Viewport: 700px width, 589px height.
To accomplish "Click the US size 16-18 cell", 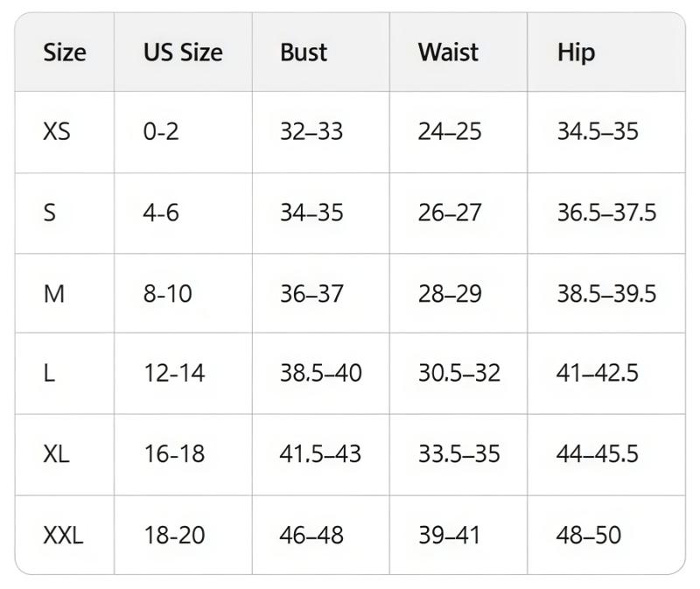I will coord(174,454).
